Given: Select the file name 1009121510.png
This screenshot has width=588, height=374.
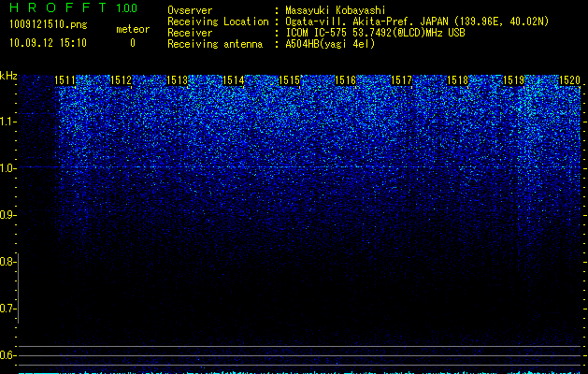Looking at the screenshot, I should (x=49, y=24).
